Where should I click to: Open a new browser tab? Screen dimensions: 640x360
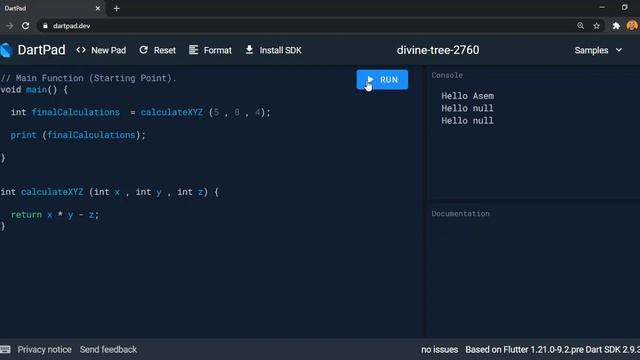pyautogui.click(x=116, y=8)
